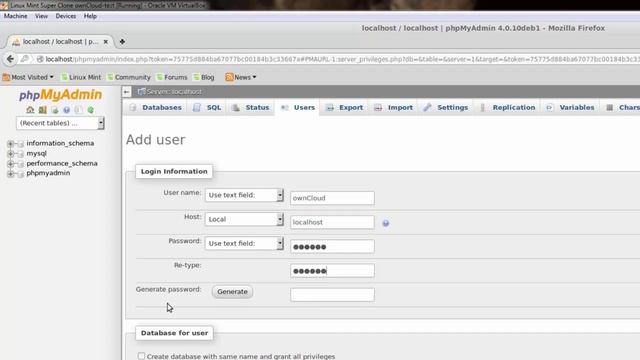Open the VirtualBox Help menu
Viewport: 640px width, 360px height.
point(90,16)
